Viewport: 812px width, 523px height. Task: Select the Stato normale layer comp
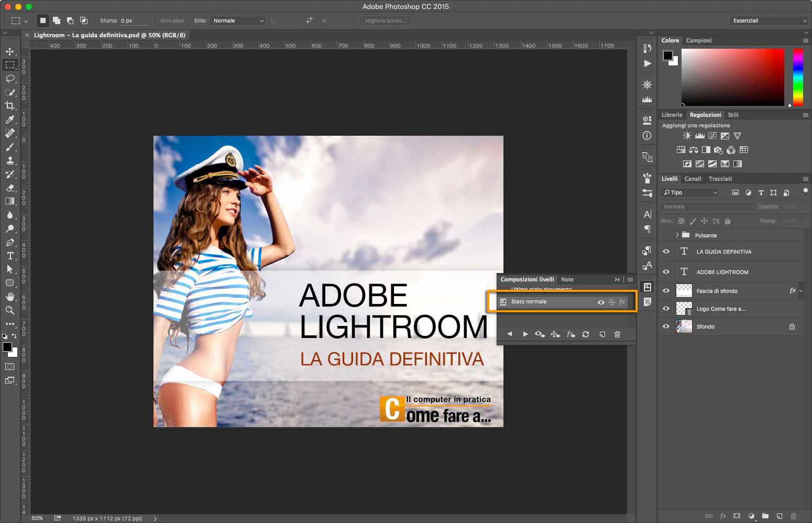click(x=563, y=302)
